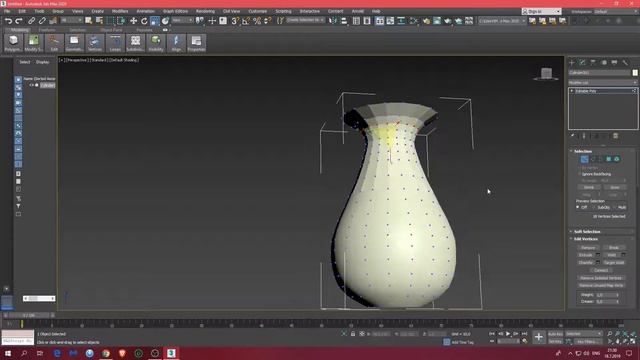Click the ViewCube in the viewport
Screen dimensions: 640x360
pos(546,74)
